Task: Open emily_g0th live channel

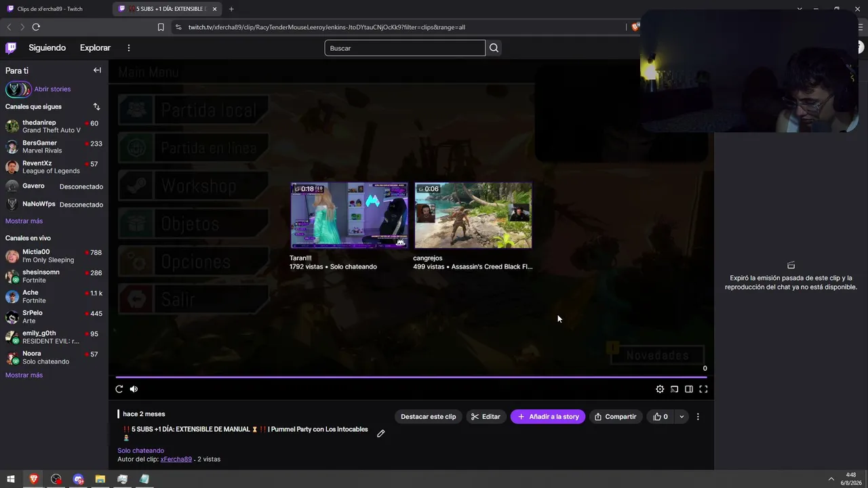Action: tap(54, 337)
